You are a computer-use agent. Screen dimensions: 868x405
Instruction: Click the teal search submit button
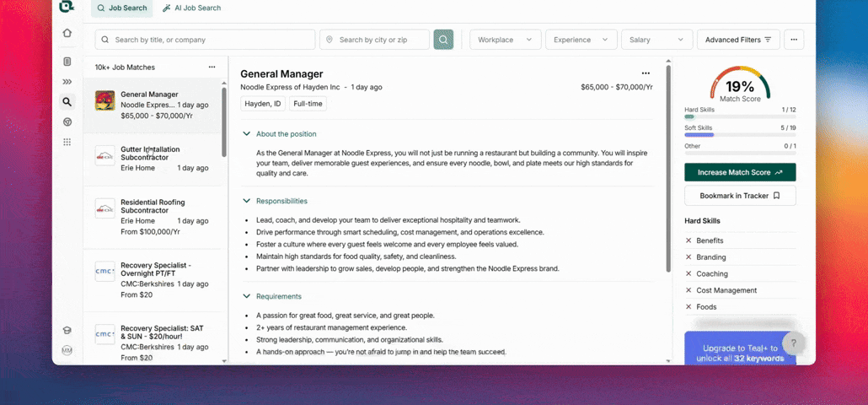pyautogui.click(x=443, y=40)
